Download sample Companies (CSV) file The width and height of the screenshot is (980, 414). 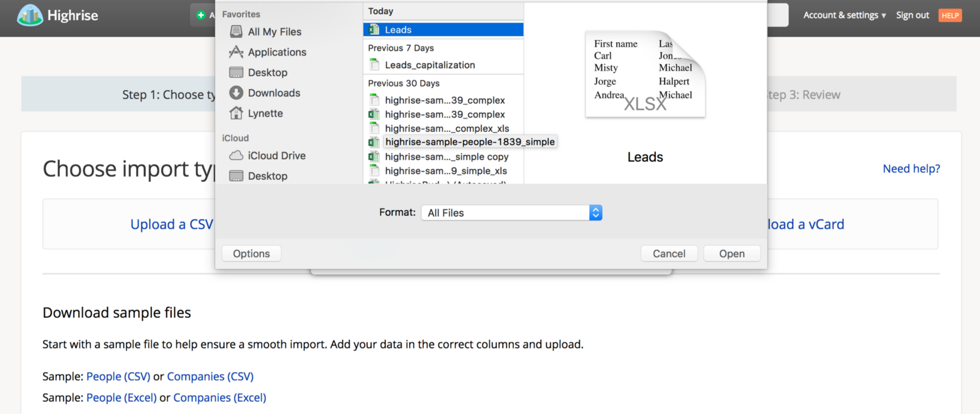[x=210, y=377]
